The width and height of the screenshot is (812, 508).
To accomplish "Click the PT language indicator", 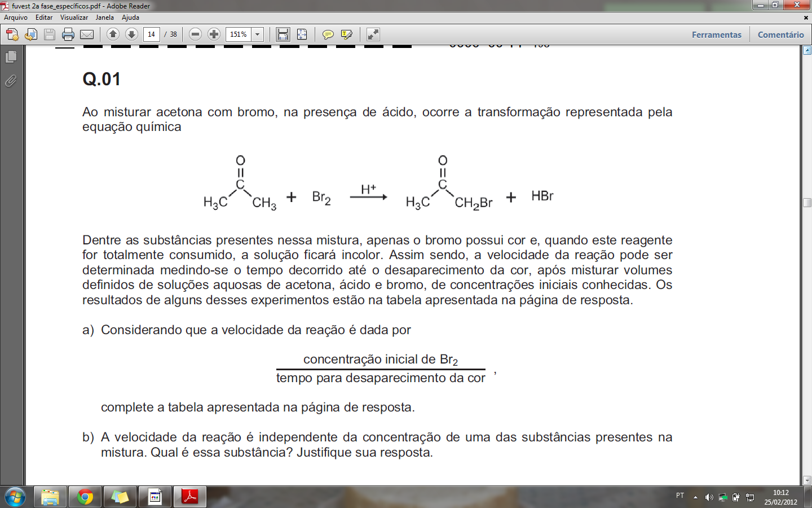I will [680, 496].
